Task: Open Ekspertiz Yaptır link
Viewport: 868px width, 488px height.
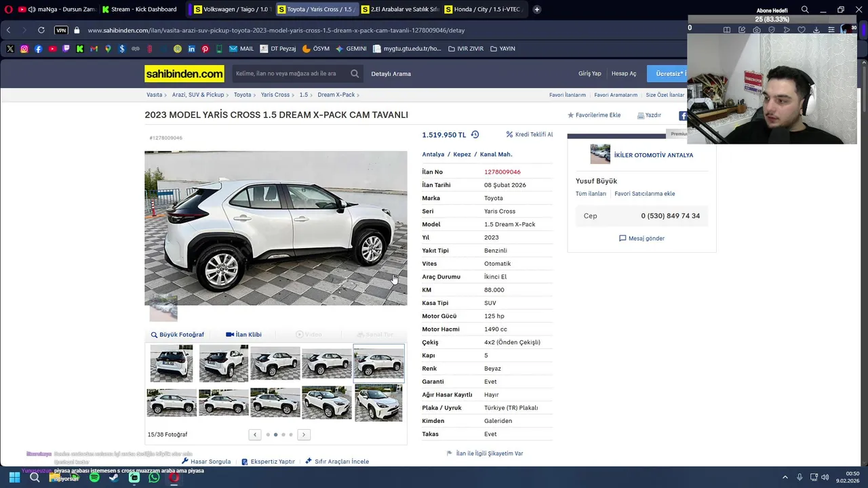Action: click(x=268, y=461)
